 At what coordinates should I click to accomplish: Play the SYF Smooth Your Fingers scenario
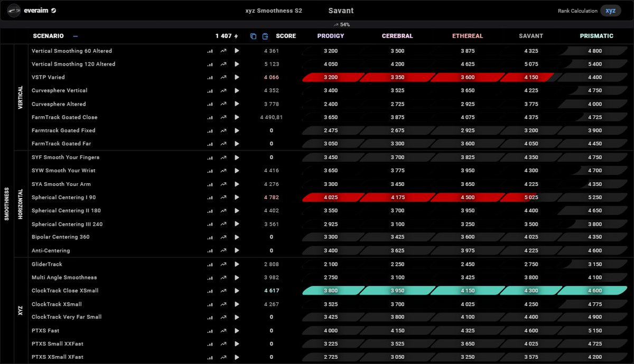(237, 157)
